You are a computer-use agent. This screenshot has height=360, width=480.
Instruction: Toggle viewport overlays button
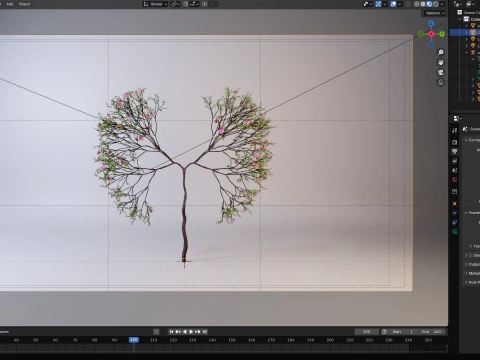[x=393, y=4]
